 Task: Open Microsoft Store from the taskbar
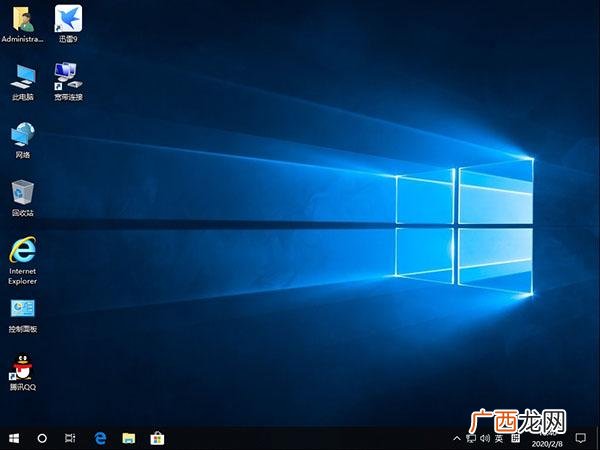tap(157, 438)
